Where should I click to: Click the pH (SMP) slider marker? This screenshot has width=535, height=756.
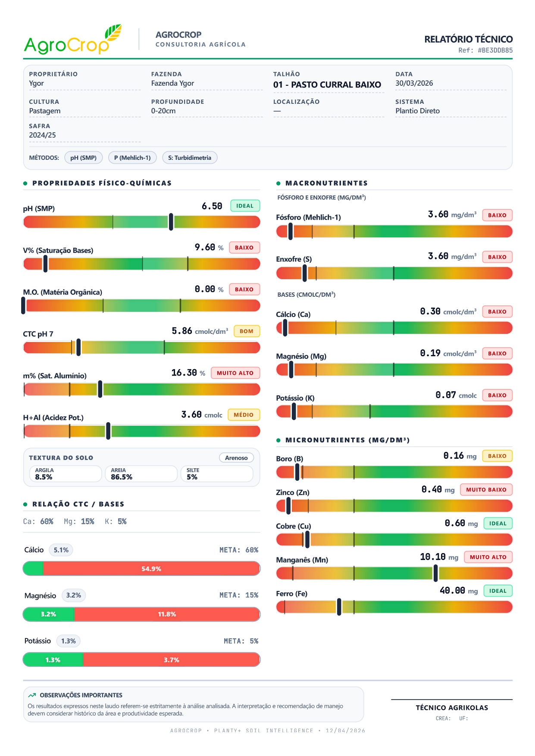171,222
